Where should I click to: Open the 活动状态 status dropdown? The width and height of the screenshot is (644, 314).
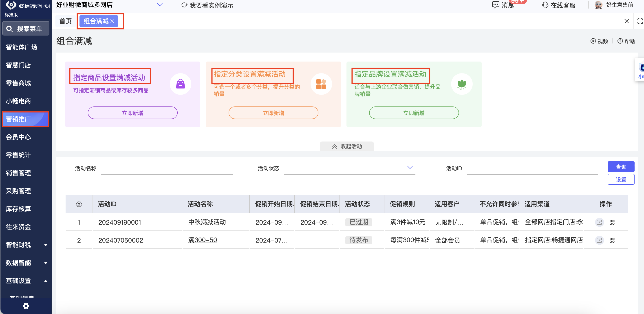click(410, 168)
